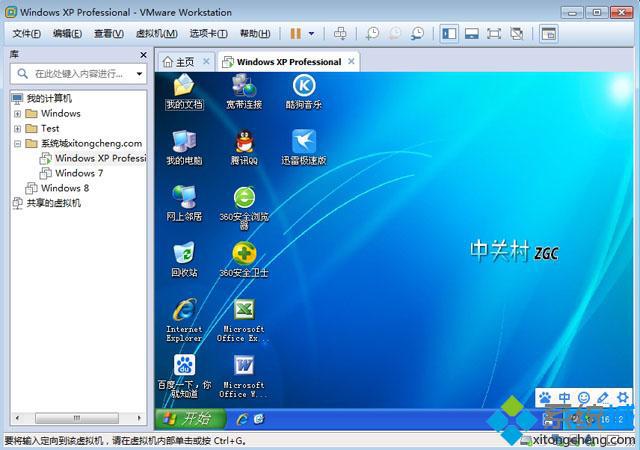Toggle the library sidebar view button
Screen dimensions: 640x450
point(449,33)
